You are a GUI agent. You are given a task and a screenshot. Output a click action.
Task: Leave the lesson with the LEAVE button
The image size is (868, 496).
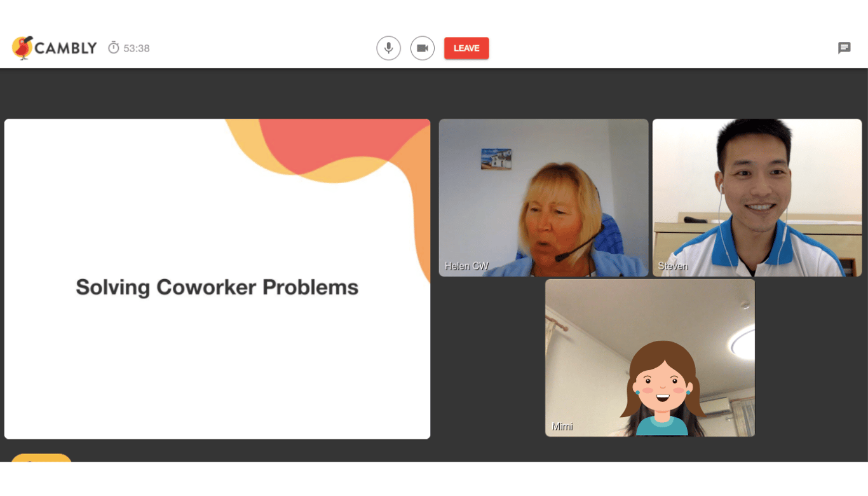click(466, 48)
